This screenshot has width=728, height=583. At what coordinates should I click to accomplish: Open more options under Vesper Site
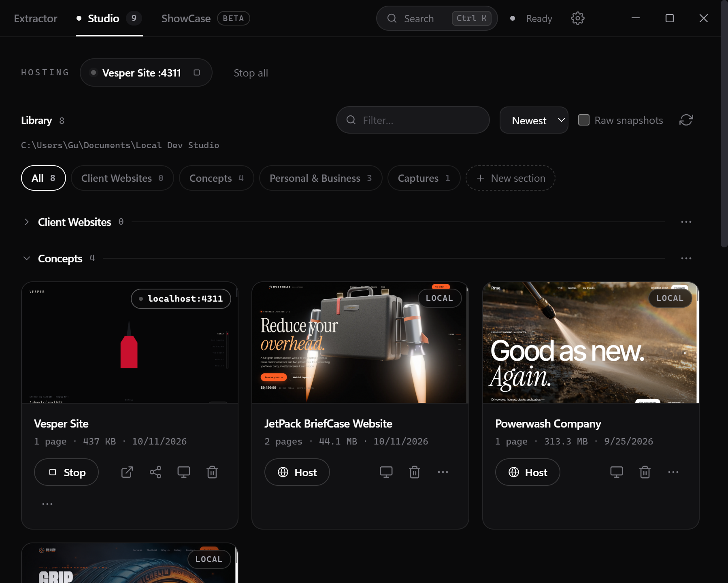click(47, 504)
